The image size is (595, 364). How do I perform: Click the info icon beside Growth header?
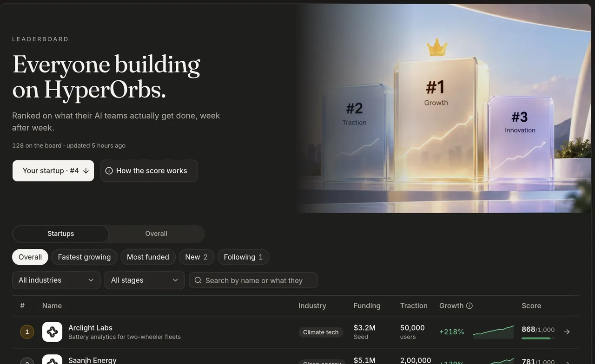469,305
